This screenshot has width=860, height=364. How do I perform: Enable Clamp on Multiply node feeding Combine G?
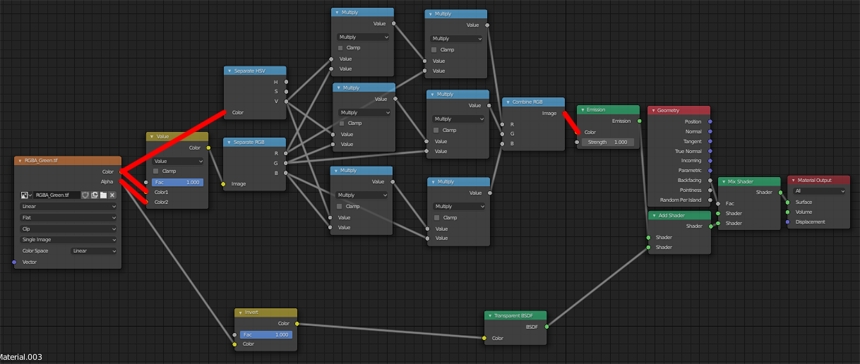pos(437,130)
